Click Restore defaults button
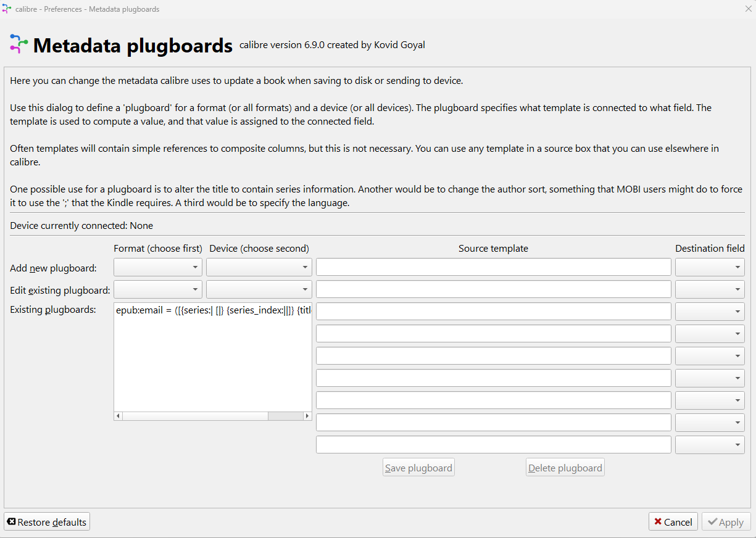Image resolution: width=756 pixels, height=538 pixels. coord(47,522)
